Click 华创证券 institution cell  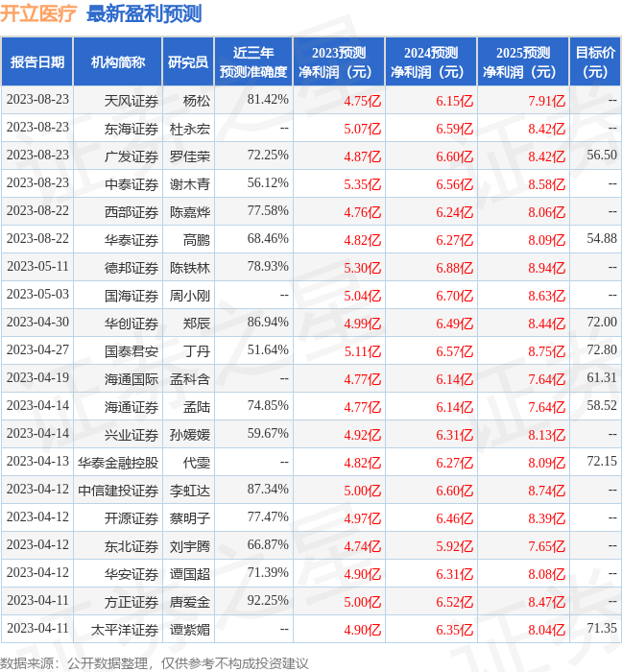pyautogui.click(x=132, y=324)
